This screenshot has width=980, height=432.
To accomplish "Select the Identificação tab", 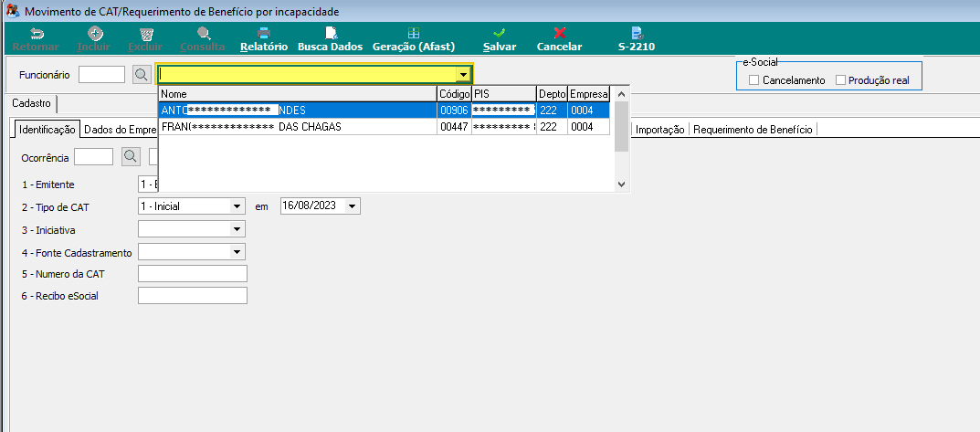I will tap(47, 130).
